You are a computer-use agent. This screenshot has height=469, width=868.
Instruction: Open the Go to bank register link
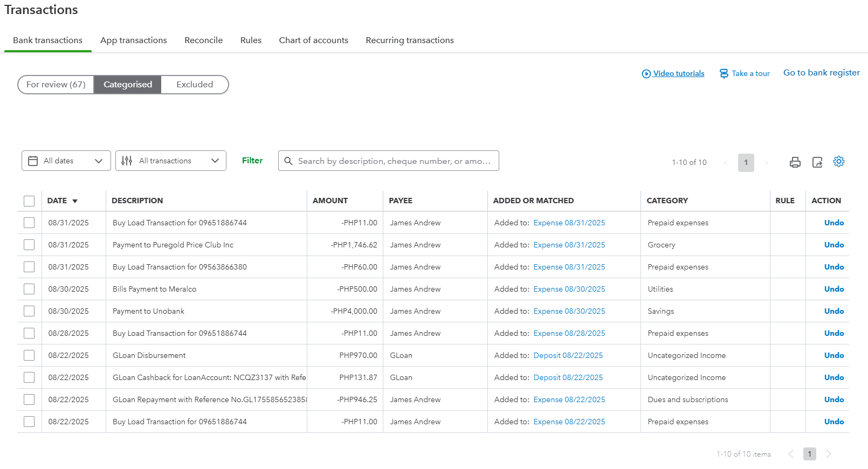pyautogui.click(x=821, y=73)
